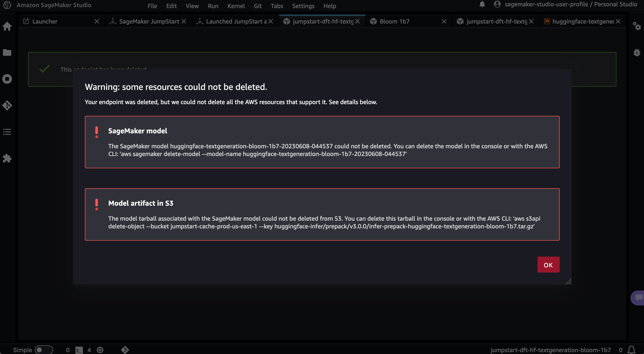
Task: Switch to the Launched JumpStart tab
Action: point(235,21)
